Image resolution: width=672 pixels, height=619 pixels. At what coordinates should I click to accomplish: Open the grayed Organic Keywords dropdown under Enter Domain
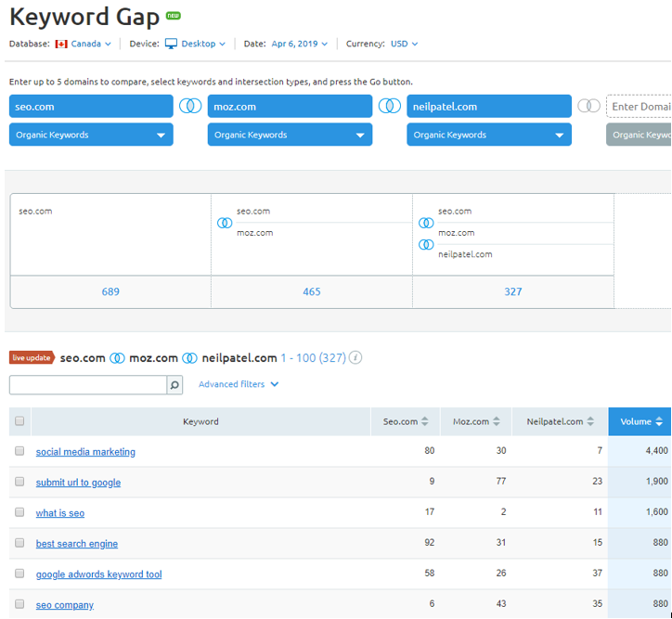(639, 135)
